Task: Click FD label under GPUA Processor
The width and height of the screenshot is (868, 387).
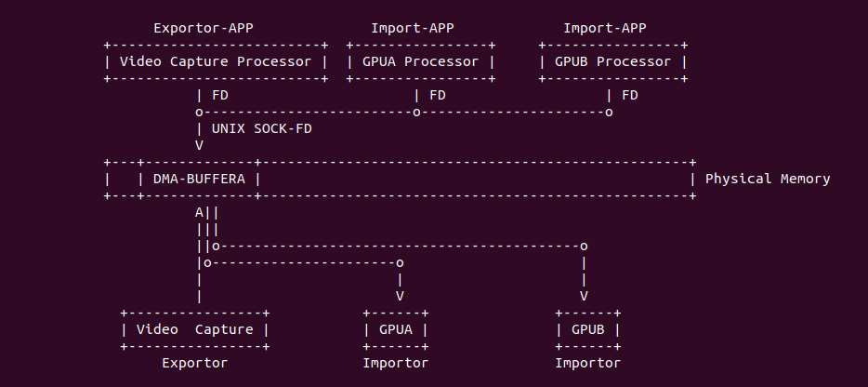Action: click(x=437, y=95)
